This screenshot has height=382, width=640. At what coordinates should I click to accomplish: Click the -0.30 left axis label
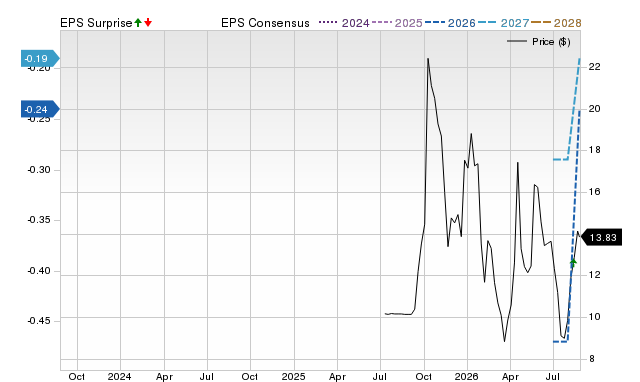click(39, 170)
